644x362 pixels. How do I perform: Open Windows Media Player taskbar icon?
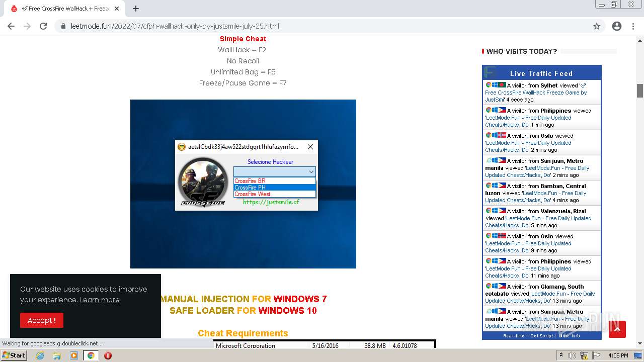tap(74, 355)
